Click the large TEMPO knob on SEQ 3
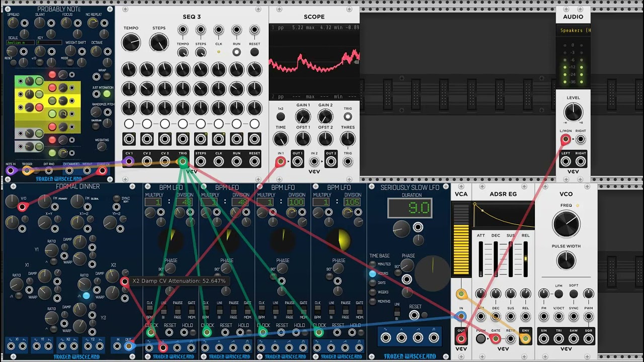644x362 pixels. (x=131, y=42)
